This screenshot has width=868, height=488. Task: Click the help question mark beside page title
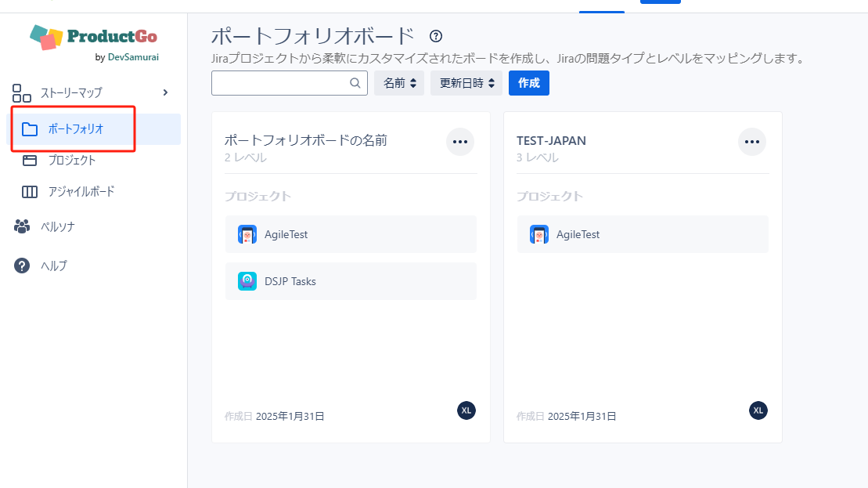pyautogui.click(x=436, y=36)
